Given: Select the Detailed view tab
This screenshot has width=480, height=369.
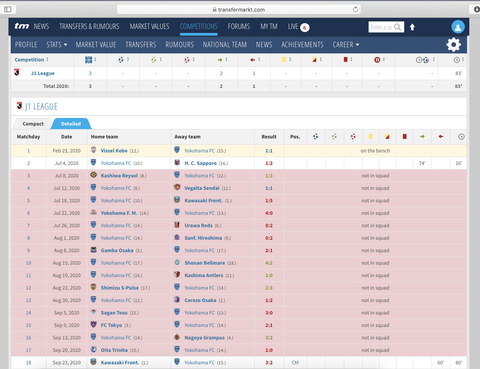Looking at the screenshot, I should click(x=71, y=124).
